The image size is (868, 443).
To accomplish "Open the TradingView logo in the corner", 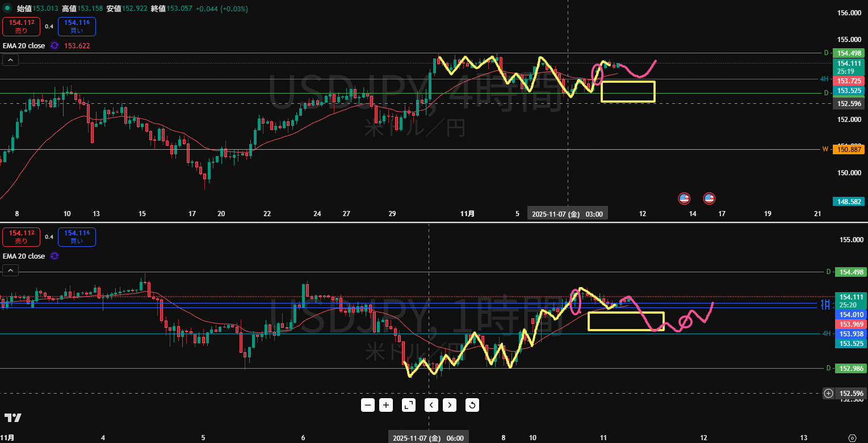I will coord(13,418).
